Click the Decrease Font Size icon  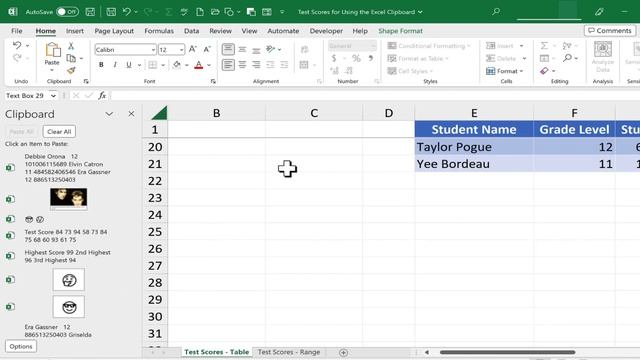[207, 49]
